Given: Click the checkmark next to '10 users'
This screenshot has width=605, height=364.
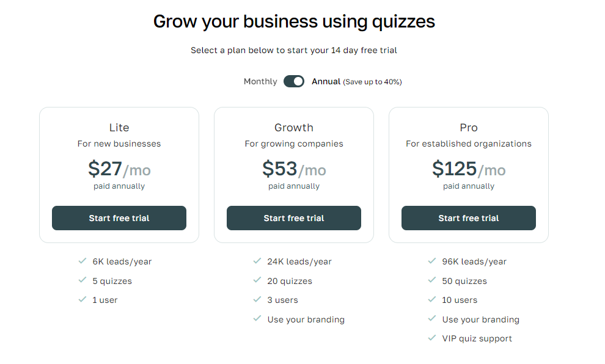Looking at the screenshot, I should click(432, 299).
